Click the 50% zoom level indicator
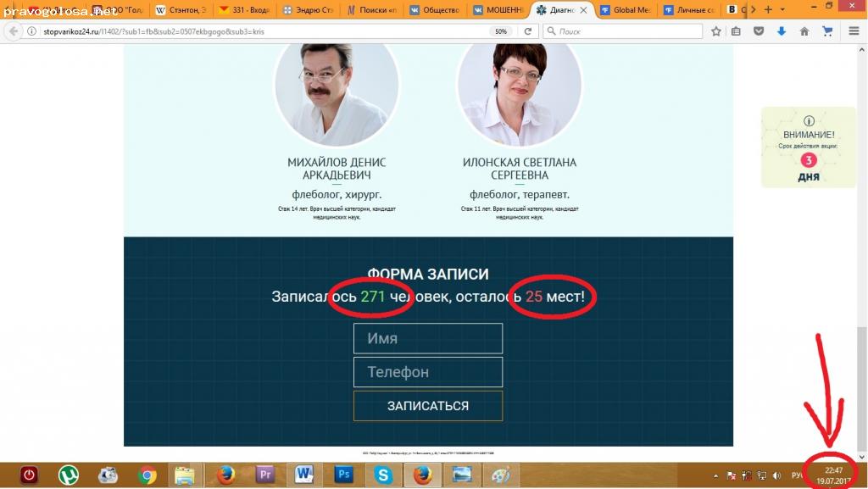 pos(501,31)
